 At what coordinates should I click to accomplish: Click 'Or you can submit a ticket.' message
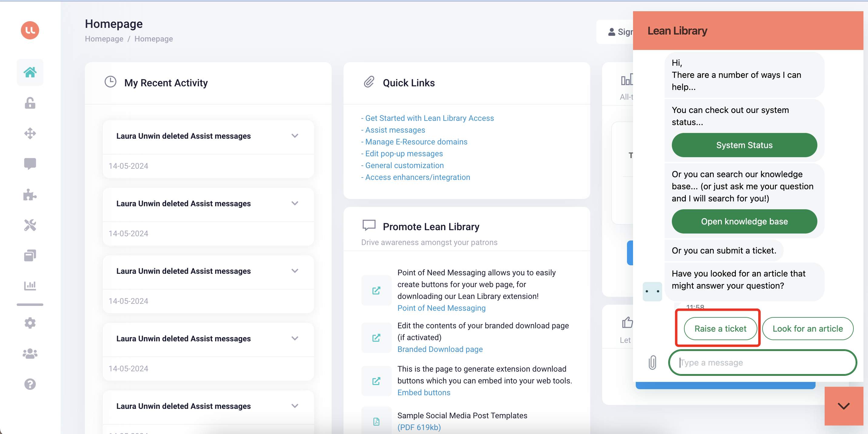tap(724, 250)
